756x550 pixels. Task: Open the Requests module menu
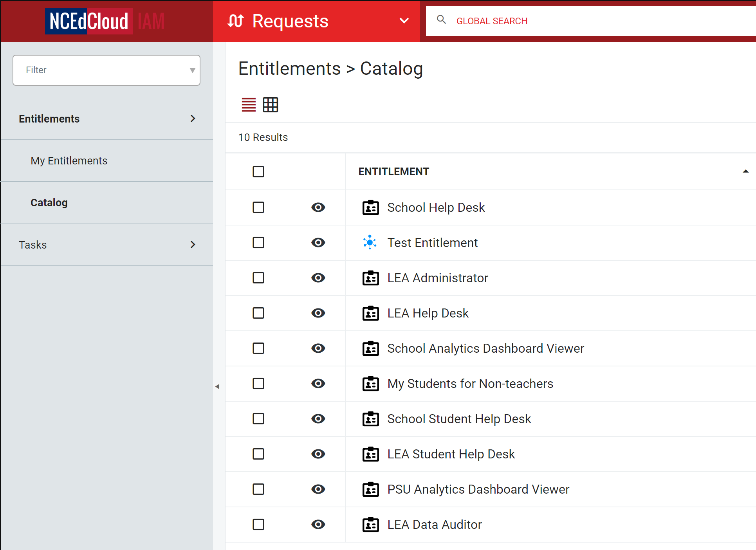(316, 21)
